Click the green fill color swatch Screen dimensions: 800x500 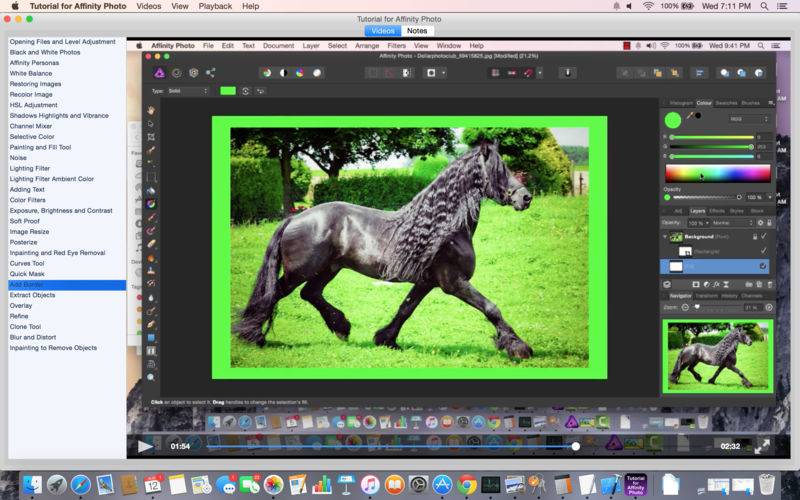tap(228, 91)
